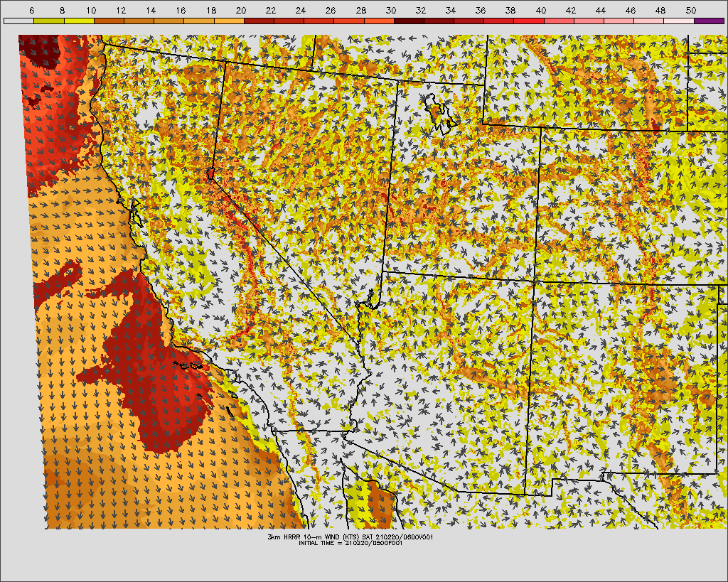Click the '8' scale label
Image resolution: width=728 pixels, height=582 pixels.
(62, 10)
